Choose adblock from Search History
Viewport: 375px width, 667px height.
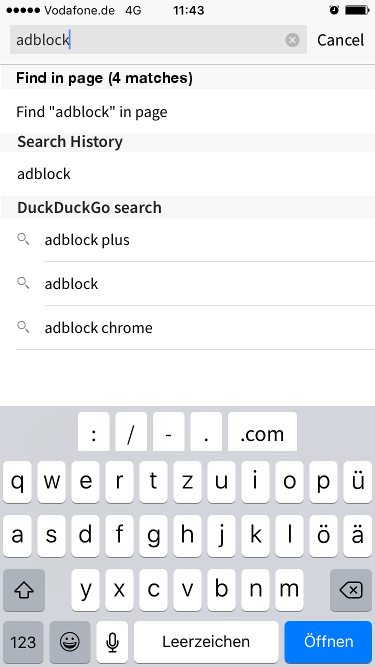[x=188, y=174]
